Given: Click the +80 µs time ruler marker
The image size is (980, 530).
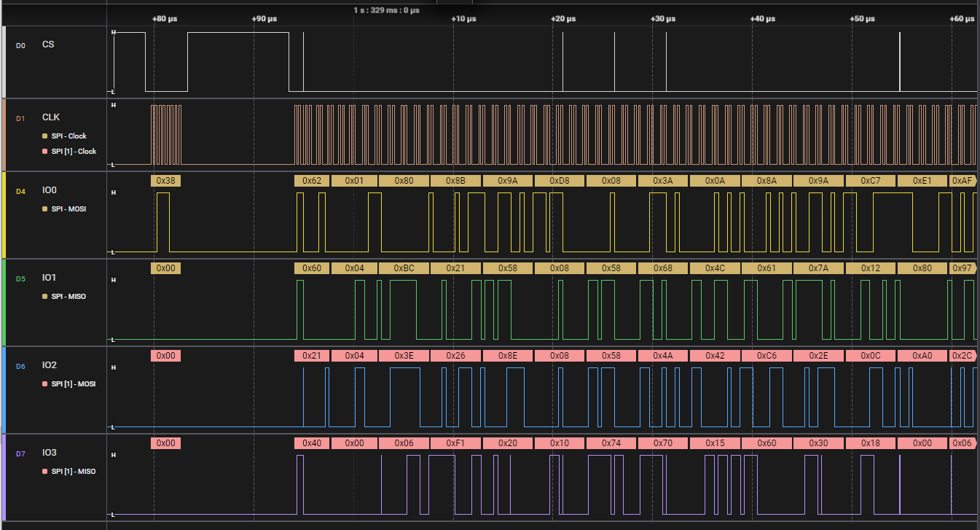Looking at the screenshot, I should [165, 19].
